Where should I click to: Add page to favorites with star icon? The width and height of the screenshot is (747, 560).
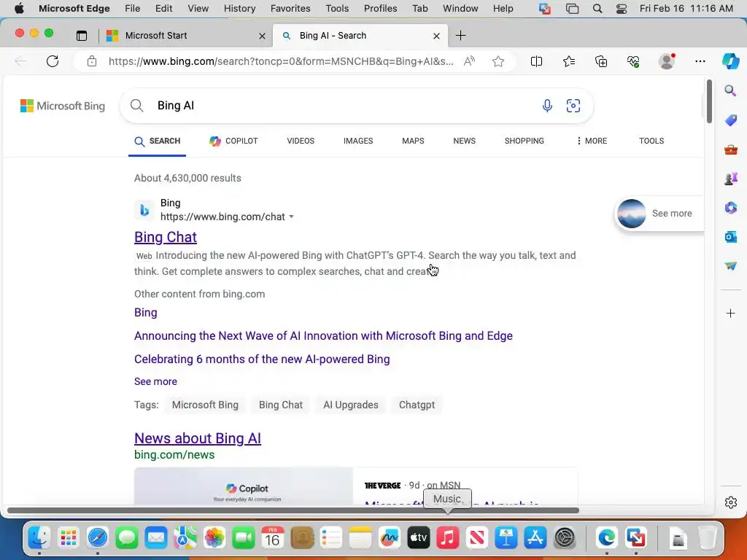498,61
